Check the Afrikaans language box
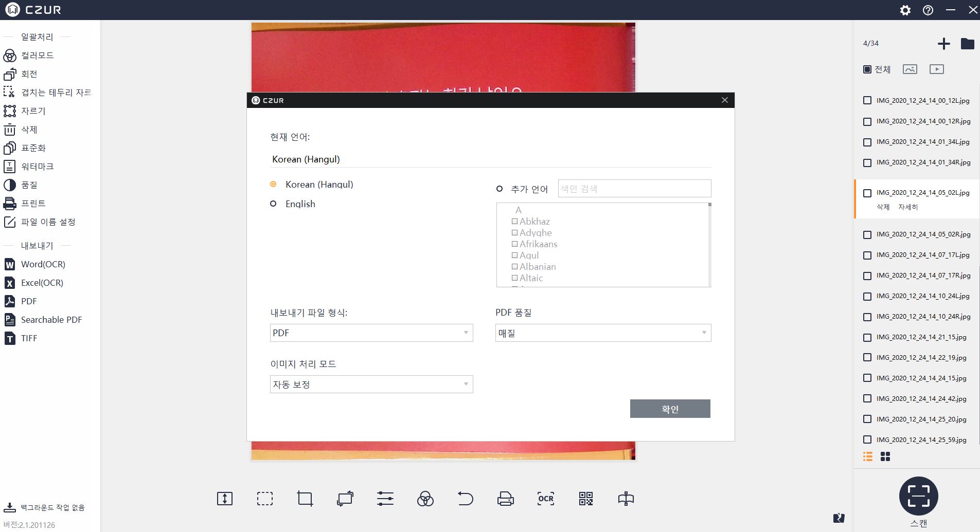980x532 pixels. pyautogui.click(x=514, y=244)
